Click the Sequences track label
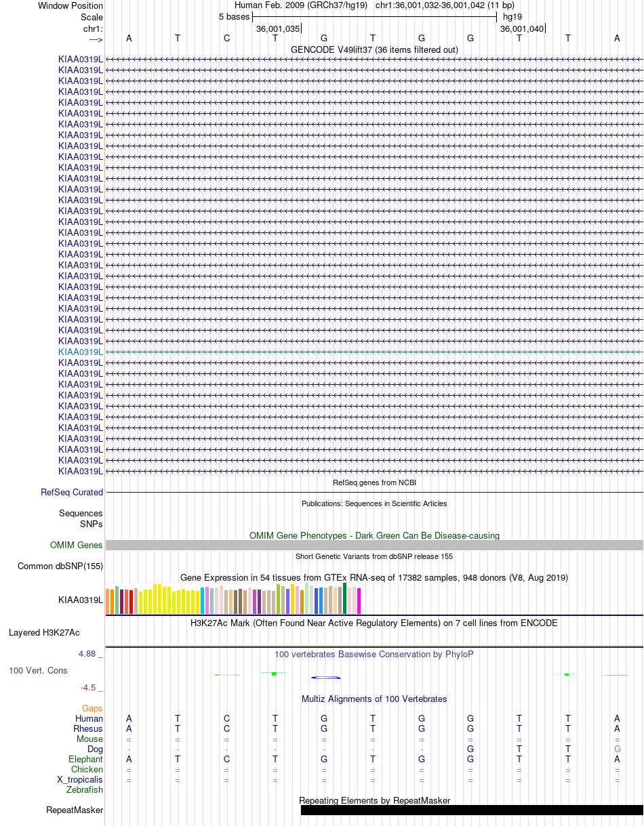Viewport: 644px width, 826px height. 81,514
